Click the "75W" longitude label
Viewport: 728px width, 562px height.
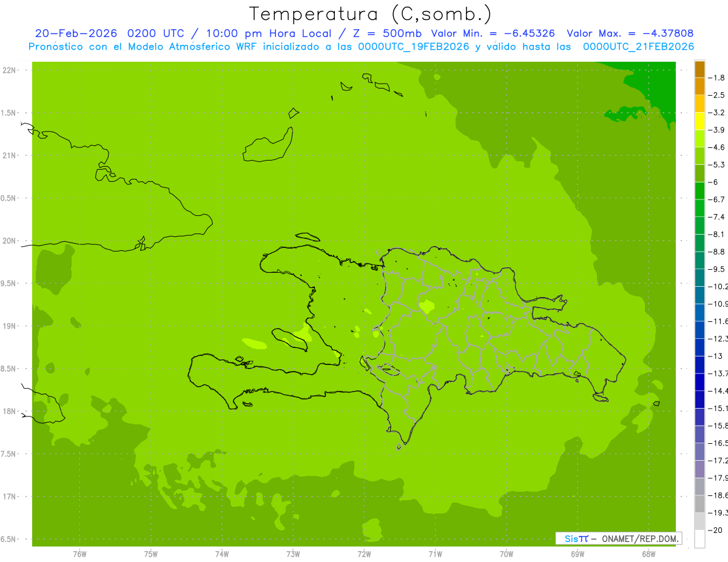[x=151, y=554]
